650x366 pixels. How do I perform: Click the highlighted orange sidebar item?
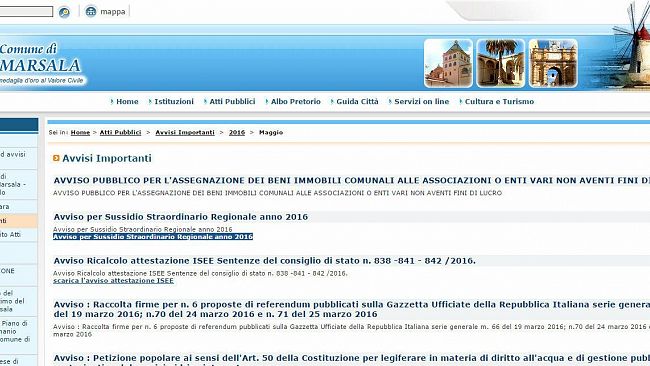coord(19,221)
